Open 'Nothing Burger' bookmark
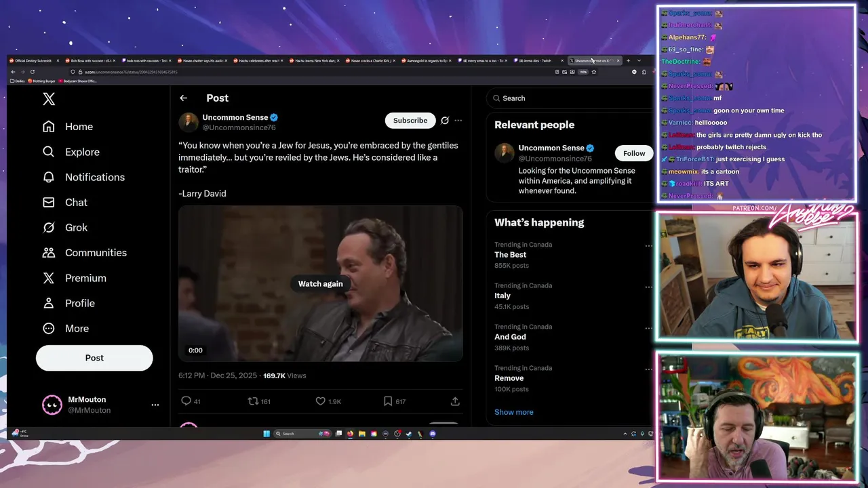868x488 pixels. coord(42,81)
